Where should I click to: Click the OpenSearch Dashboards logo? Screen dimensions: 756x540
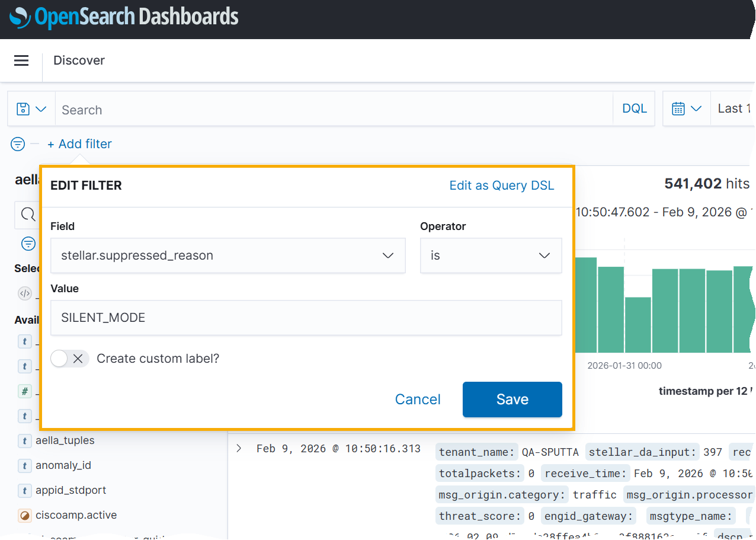tap(124, 17)
